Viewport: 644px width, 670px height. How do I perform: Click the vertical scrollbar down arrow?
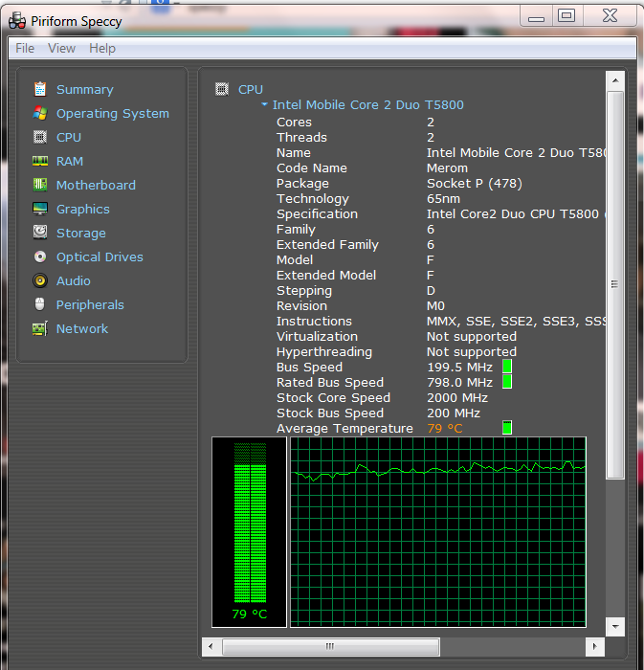[615, 627]
